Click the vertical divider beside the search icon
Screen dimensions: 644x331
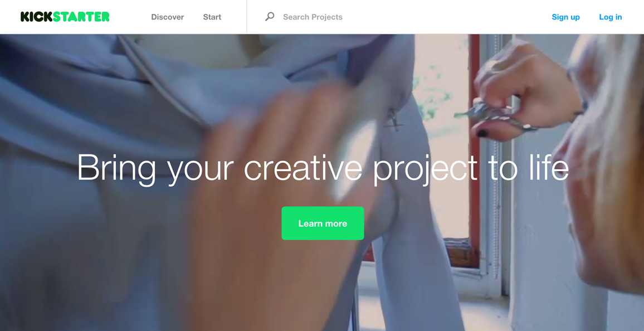[x=246, y=17]
